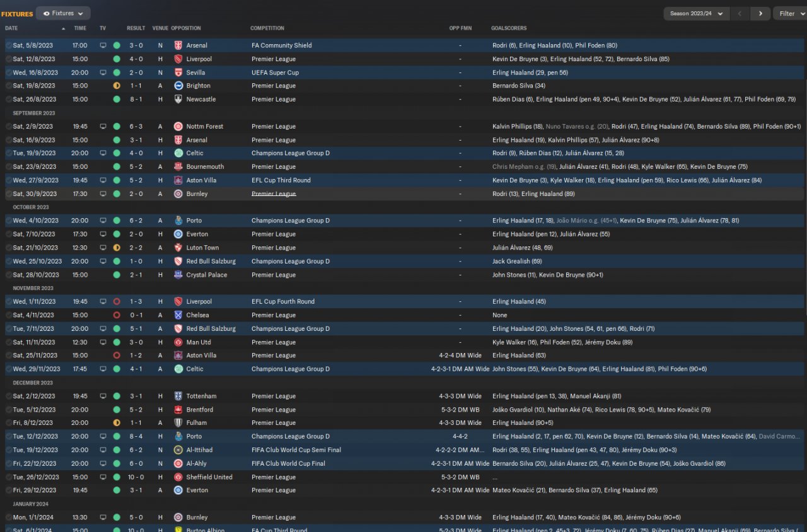Viewport: 807px width, 532px height.
Task: Click the Tottenham club badge
Action: tap(178, 396)
